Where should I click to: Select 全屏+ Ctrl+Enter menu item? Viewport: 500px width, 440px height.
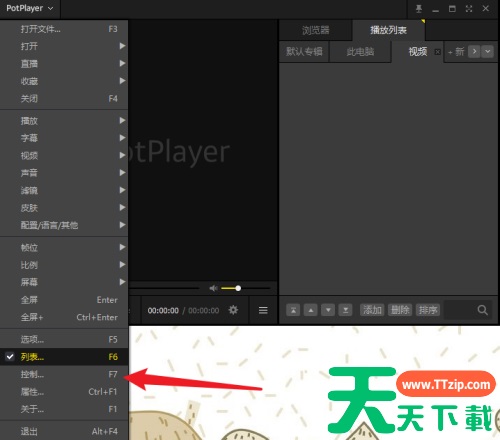tap(64, 317)
